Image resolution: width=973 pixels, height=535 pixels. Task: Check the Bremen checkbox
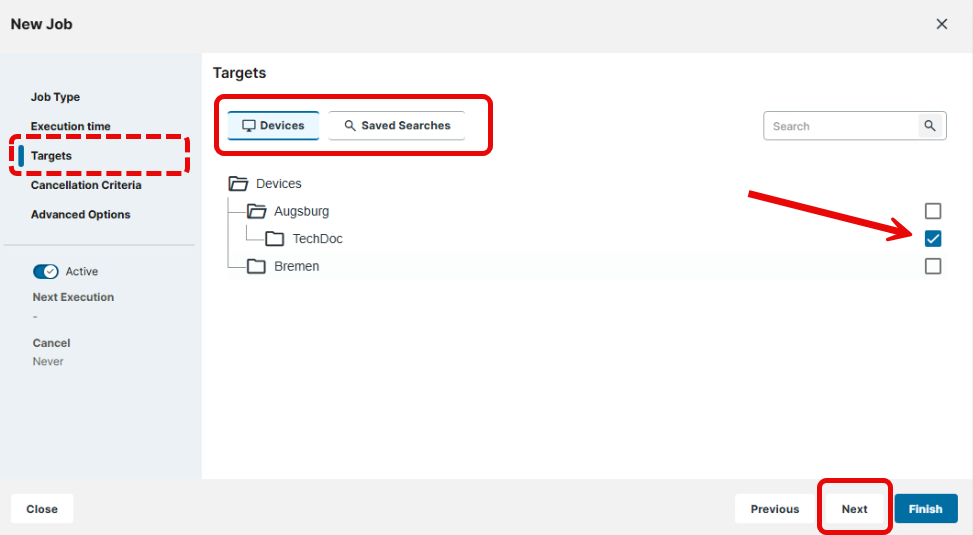pyautogui.click(x=933, y=266)
